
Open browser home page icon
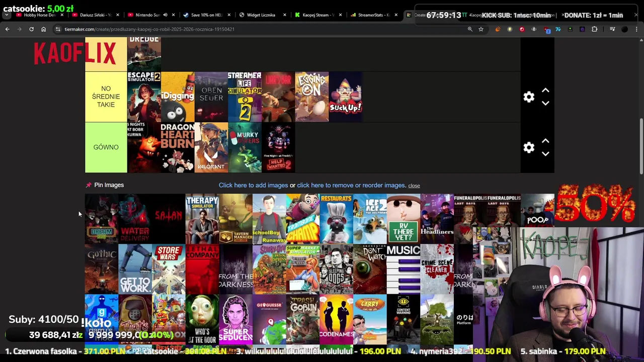point(43,29)
